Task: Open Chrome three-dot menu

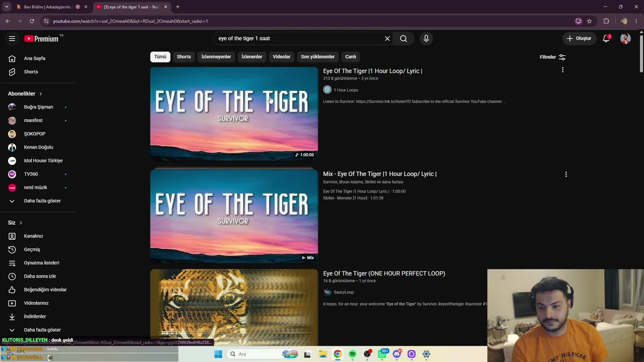Action: click(x=636, y=21)
